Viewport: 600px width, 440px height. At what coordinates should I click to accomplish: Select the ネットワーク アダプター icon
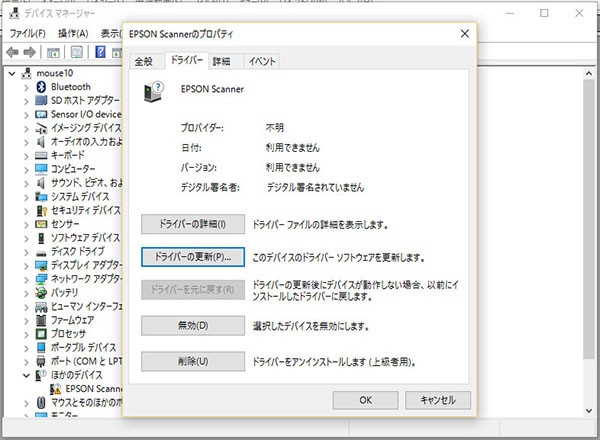tap(41, 279)
